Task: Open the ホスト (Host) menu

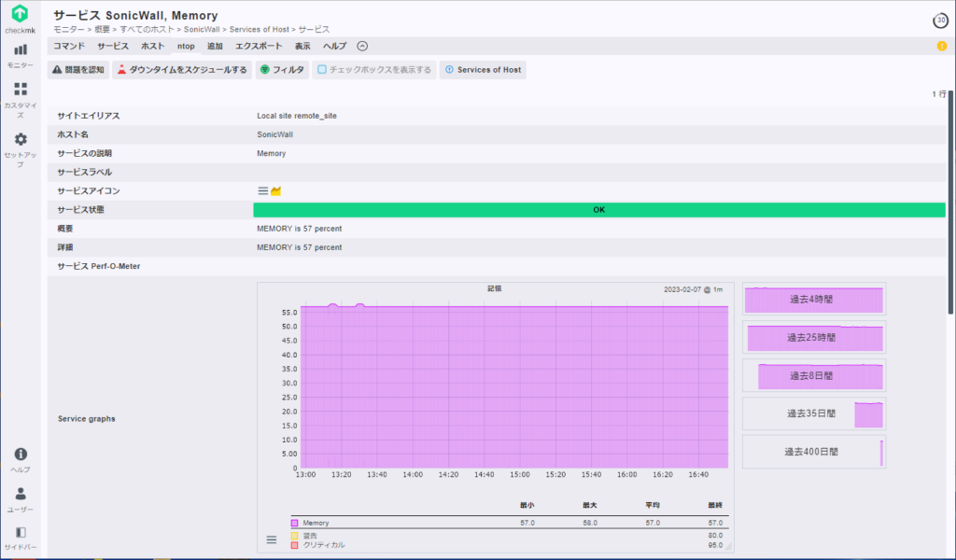Action: click(153, 47)
